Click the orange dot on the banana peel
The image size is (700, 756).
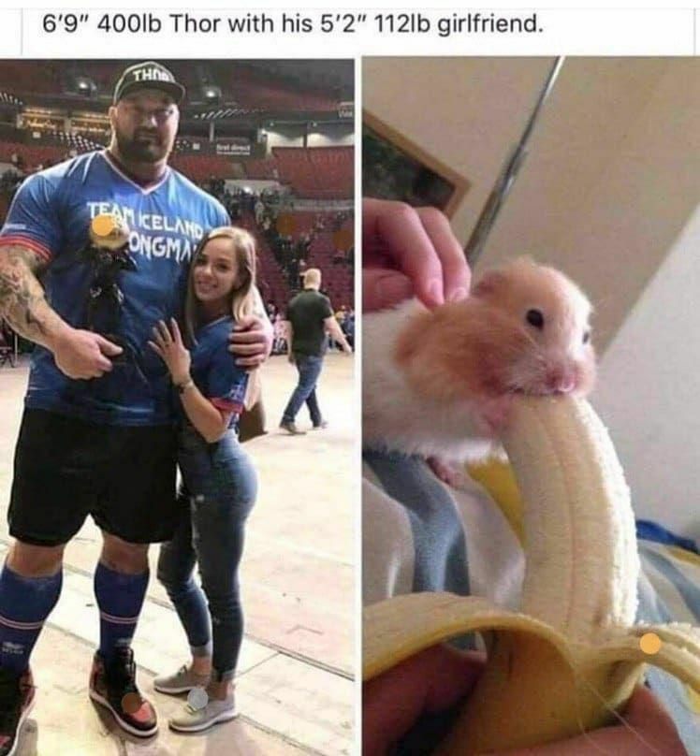650,644
